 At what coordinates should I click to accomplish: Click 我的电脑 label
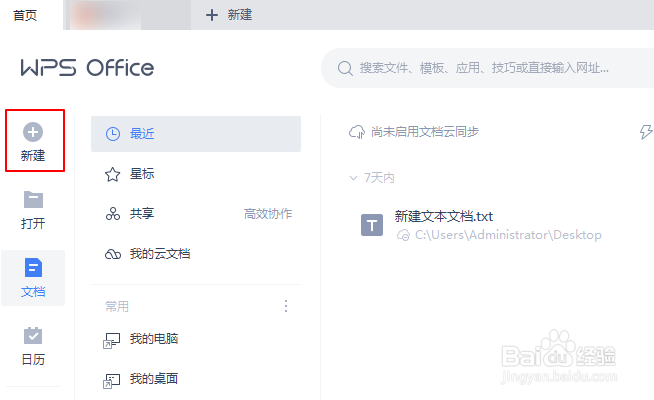[154, 339]
